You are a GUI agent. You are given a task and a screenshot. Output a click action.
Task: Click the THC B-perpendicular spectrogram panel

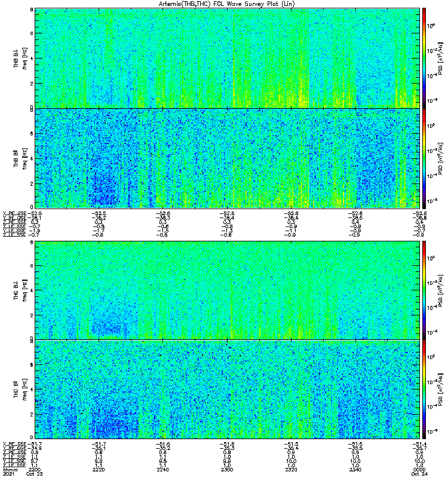[x=227, y=290]
